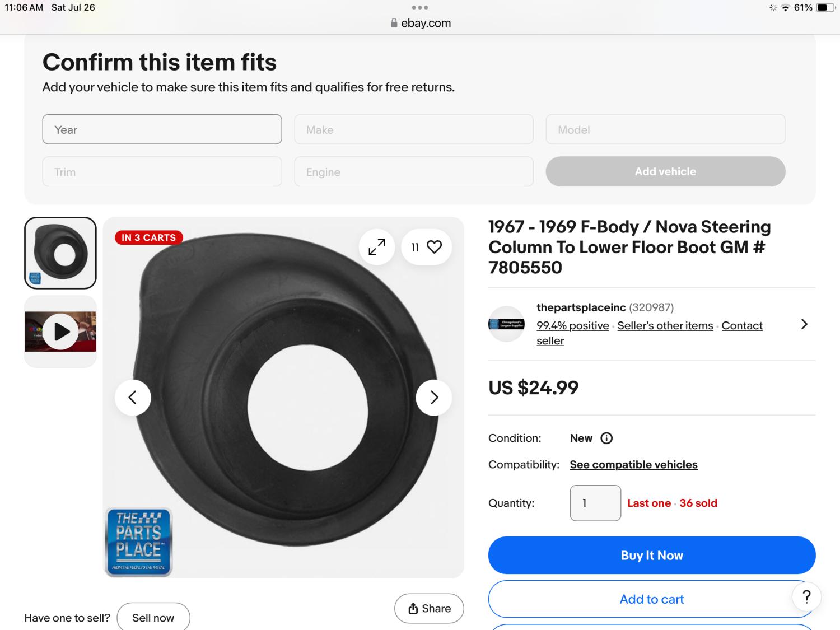Image resolution: width=840 pixels, height=630 pixels.
Task: Open seller details chevron arrow
Action: pyautogui.click(x=804, y=324)
